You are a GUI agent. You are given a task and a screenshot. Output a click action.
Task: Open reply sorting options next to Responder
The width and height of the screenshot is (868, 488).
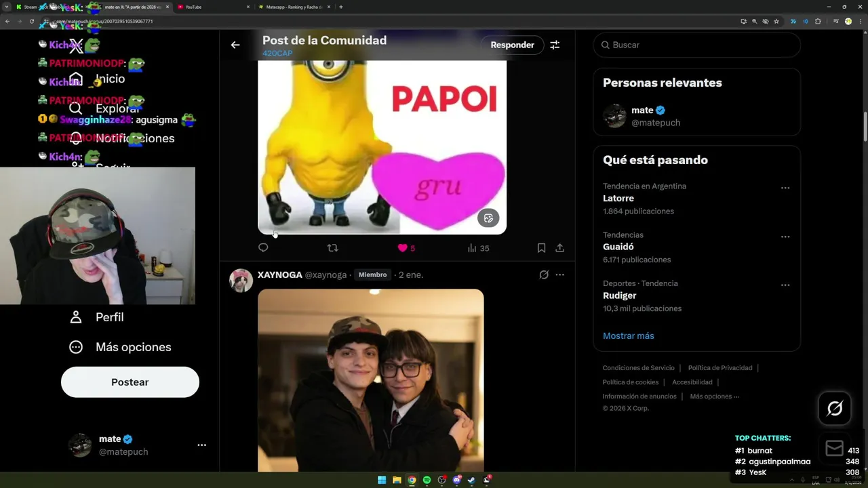[555, 45]
